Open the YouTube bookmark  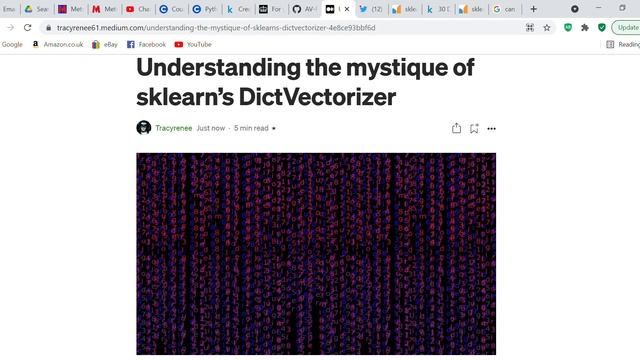pos(193,44)
